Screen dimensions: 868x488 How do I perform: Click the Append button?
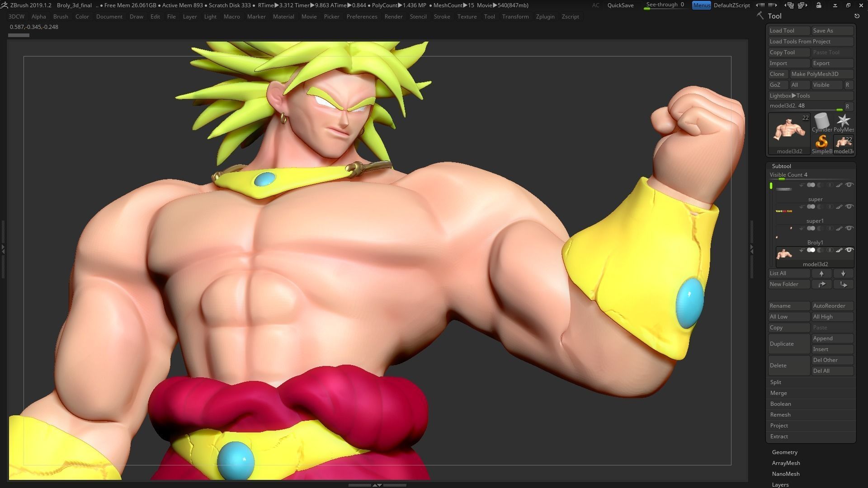832,338
